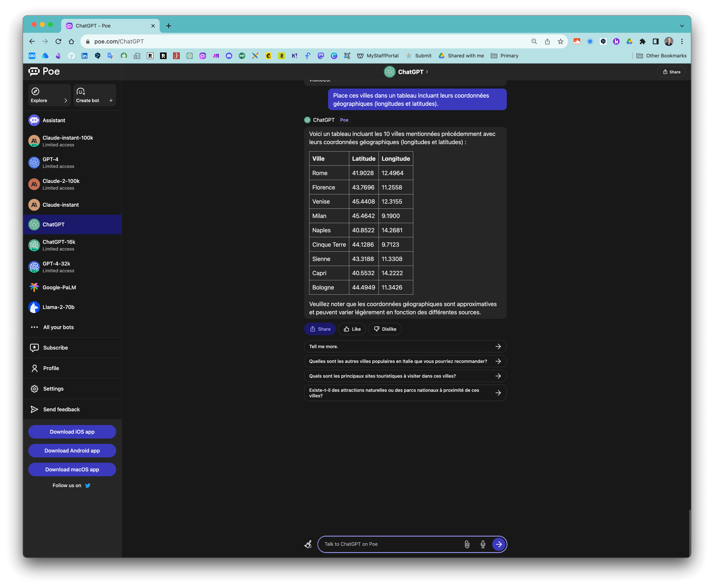
Task: Click Send feedback
Action: pyautogui.click(x=72, y=409)
